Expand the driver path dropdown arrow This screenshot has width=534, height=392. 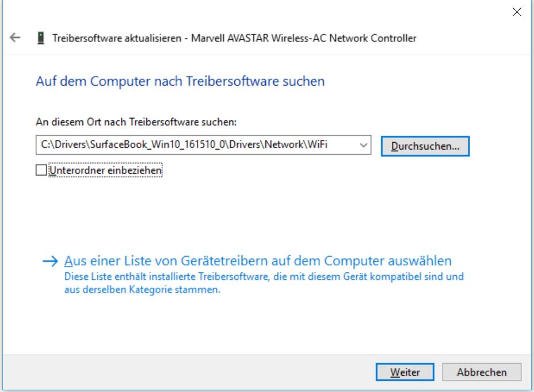[x=363, y=145]
